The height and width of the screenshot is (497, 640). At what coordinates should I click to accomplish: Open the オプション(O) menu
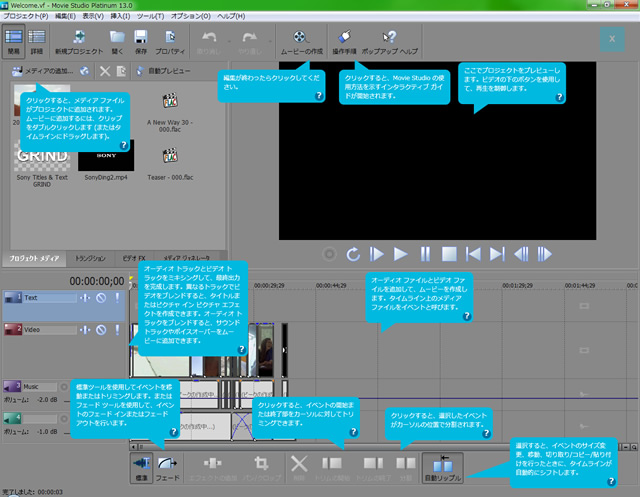click(x=191, y=16)
